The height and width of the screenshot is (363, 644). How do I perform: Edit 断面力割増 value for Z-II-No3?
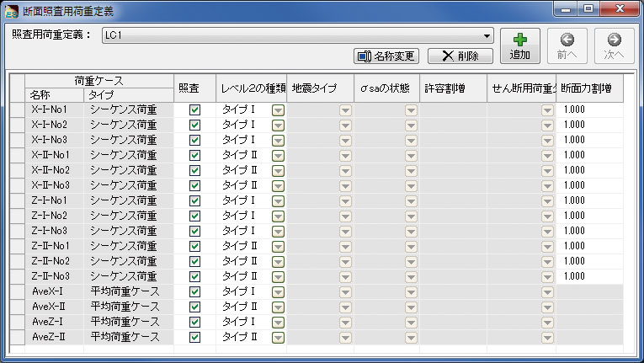[x=590, y=276]
